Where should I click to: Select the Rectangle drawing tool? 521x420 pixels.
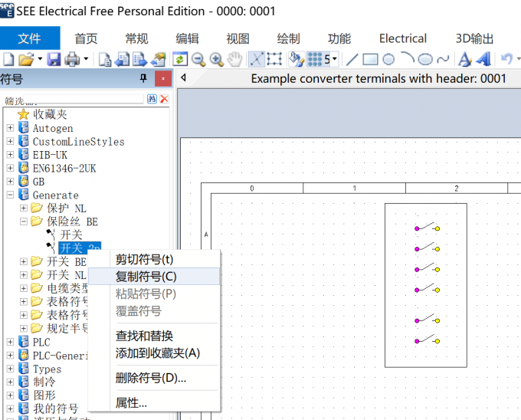pos(370,60)
